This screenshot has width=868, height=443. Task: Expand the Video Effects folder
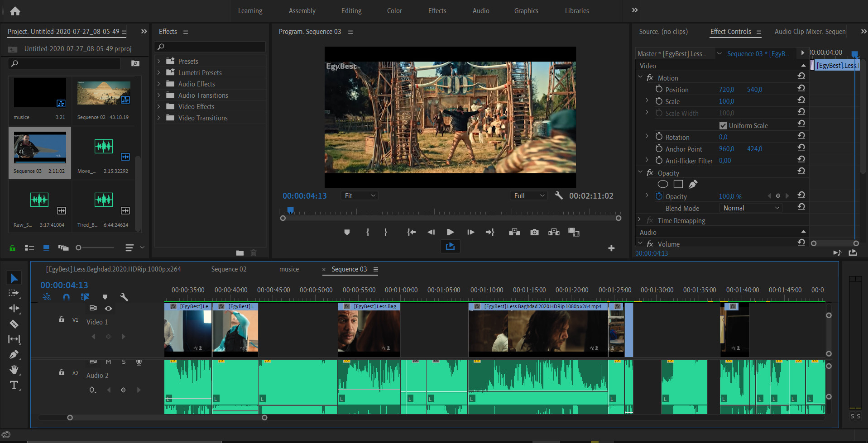[158, 107]
